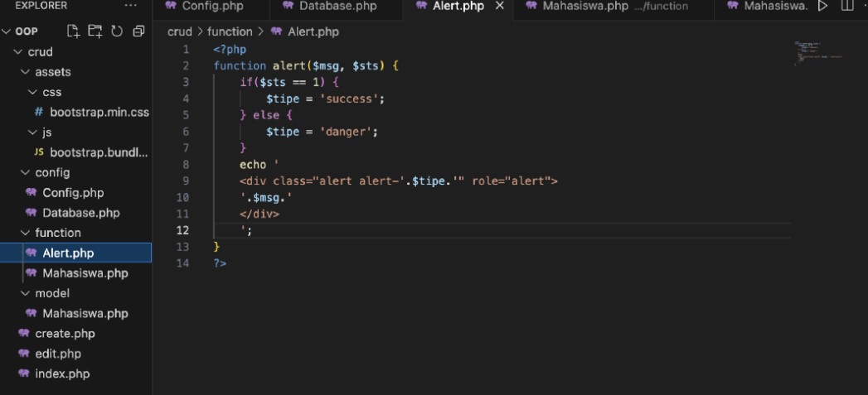Click the function breadcrumb in path bar
This screenshot has width=868, height=395.
tap(229, 31)
